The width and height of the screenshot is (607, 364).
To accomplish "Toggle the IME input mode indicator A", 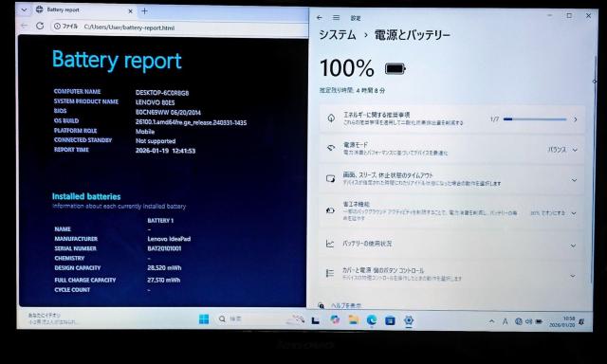I will (x=506, y=321).
